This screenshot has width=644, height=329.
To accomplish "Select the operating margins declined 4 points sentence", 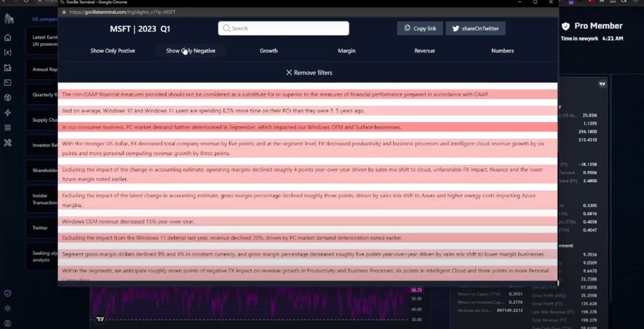I will [308, 174].
